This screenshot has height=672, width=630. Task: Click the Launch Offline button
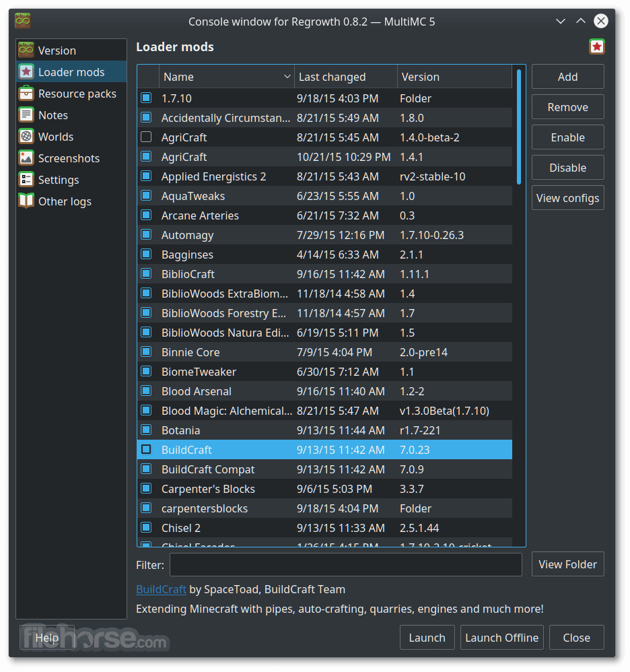tap(501, 637)
